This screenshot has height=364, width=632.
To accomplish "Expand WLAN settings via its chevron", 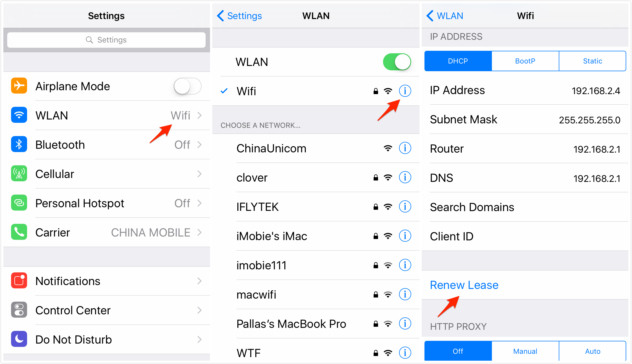I will (200, 115).
